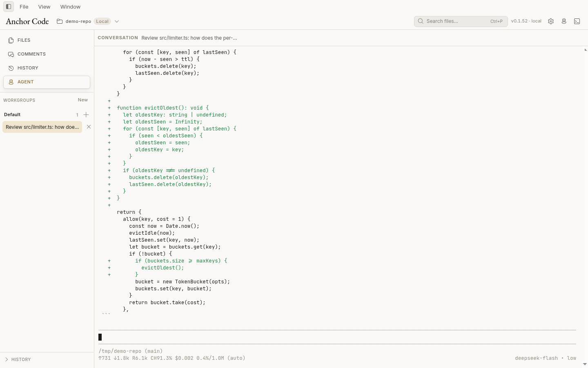Click the conversation title text in header

coord(189,38)
